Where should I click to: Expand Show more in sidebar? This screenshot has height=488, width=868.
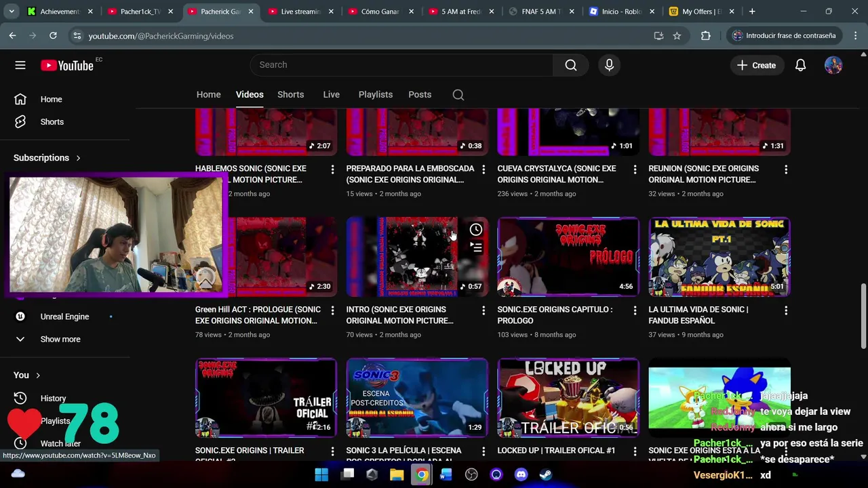[60, 339]
